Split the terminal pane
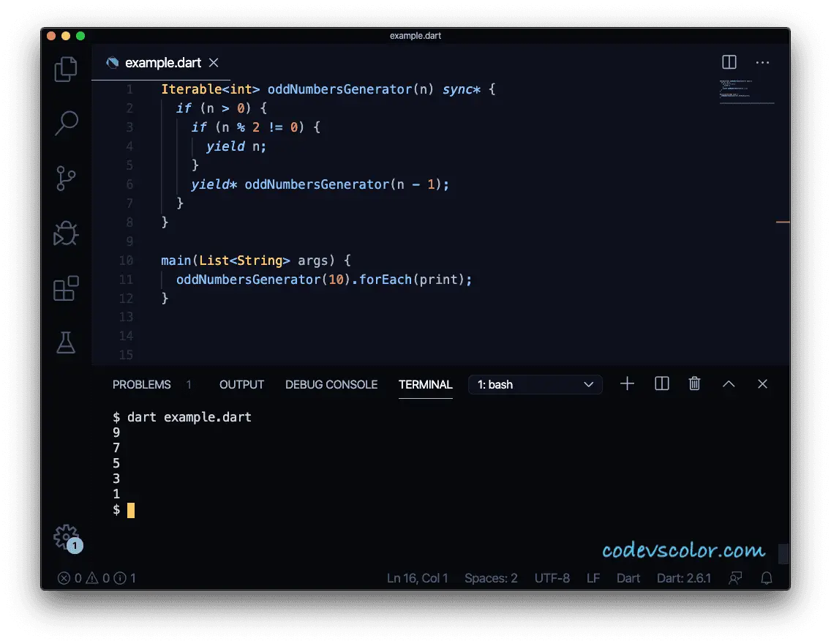This screenshot has height=644, width=831. [662, 383]
